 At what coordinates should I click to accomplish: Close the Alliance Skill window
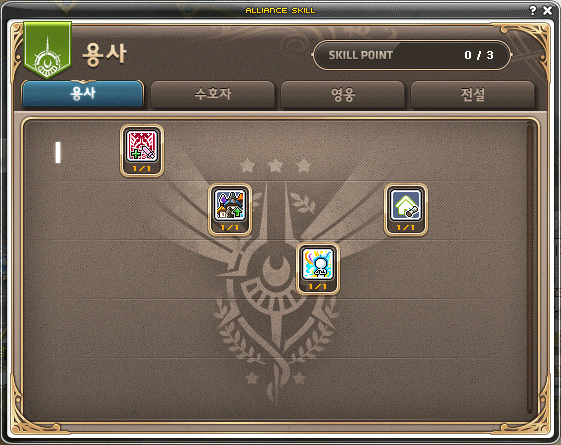pos(547,10)
